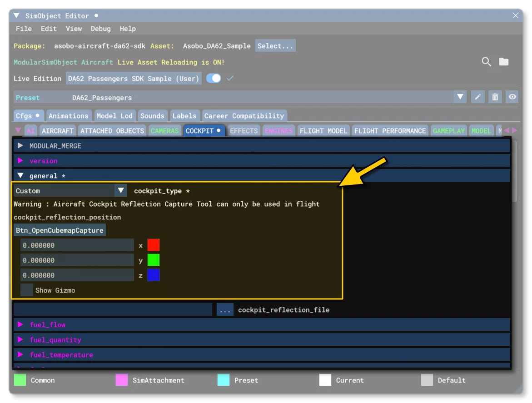This screenshot has width=532, height=403.
Task: Switch to the Cfgs tab
Action: click(x=29, y=116)
